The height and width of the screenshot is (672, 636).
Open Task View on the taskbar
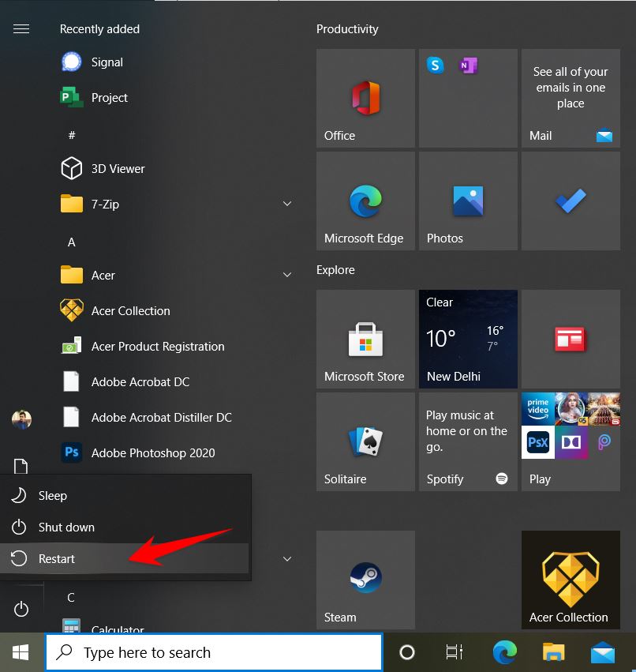pos(454,652)
